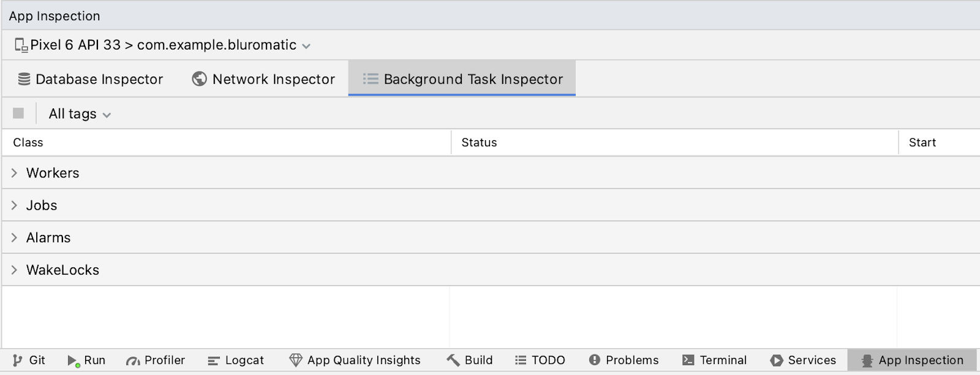
Task: Open App Quality Insights panel
Action: (x=355, y=360)
